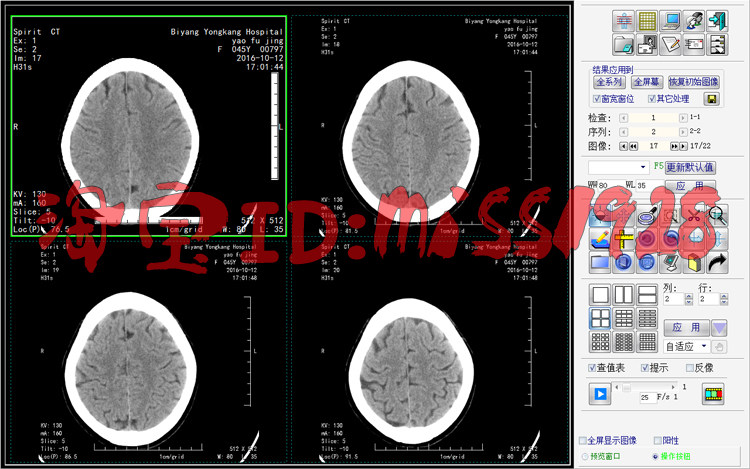Enable the 全屏显示图像 checkbox

(583, 440)
